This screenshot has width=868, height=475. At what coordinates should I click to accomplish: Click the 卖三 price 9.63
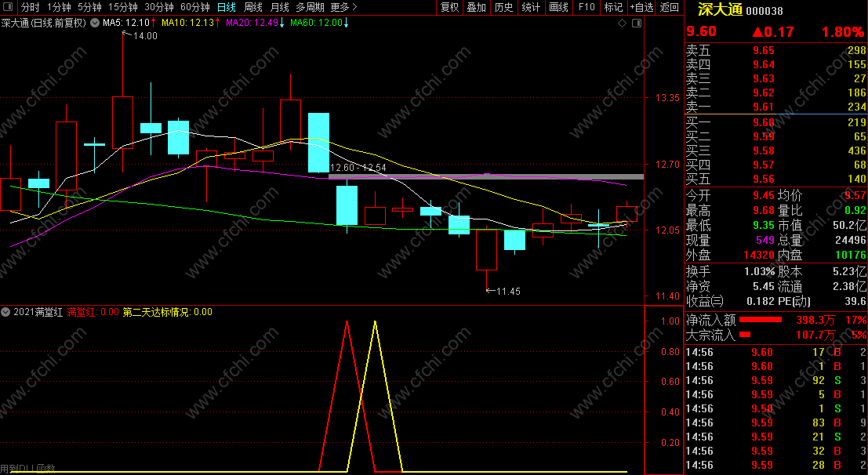pyautogui.click(x=764, y=78)
